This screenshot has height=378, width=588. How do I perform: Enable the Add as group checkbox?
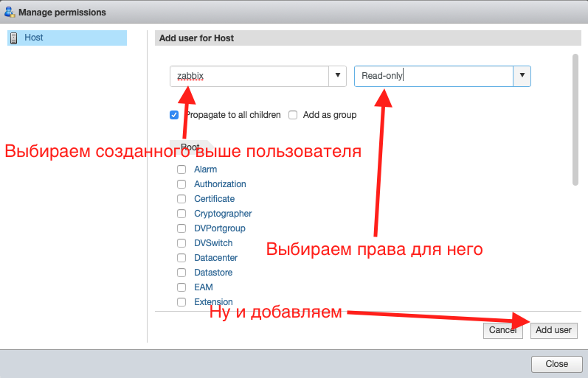click(293, 115)
